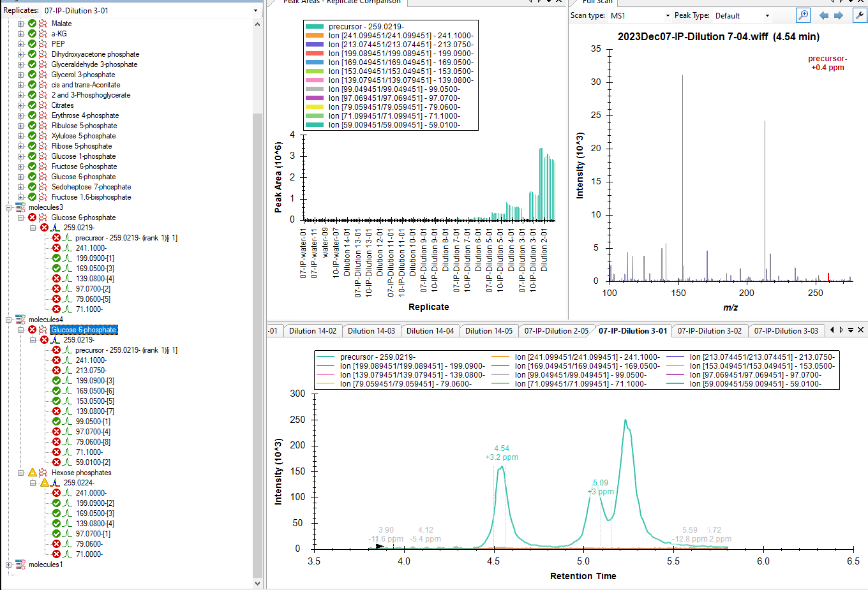Viewport: 868px width, 590px height.
Task: Collapse the molecules4 tree node
Action: 9,320
